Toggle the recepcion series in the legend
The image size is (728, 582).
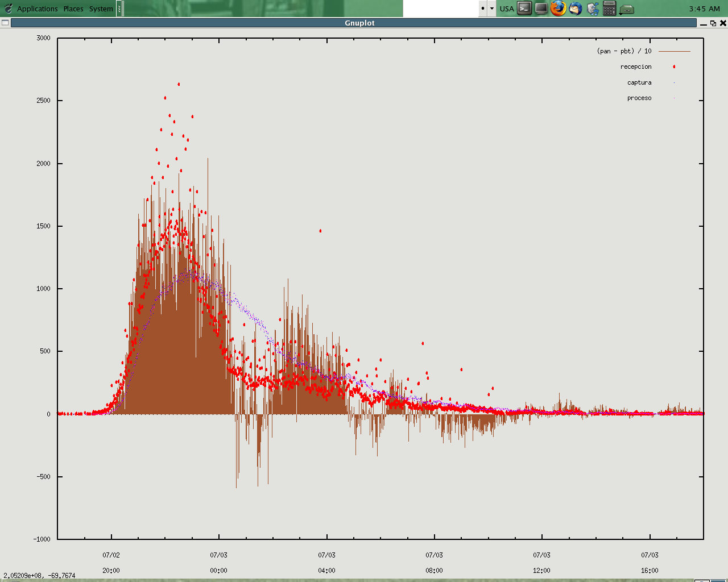636,67
